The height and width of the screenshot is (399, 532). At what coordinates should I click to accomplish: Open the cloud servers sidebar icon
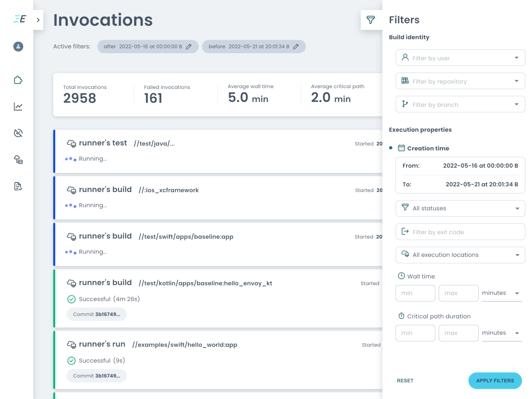click(18, 160)
